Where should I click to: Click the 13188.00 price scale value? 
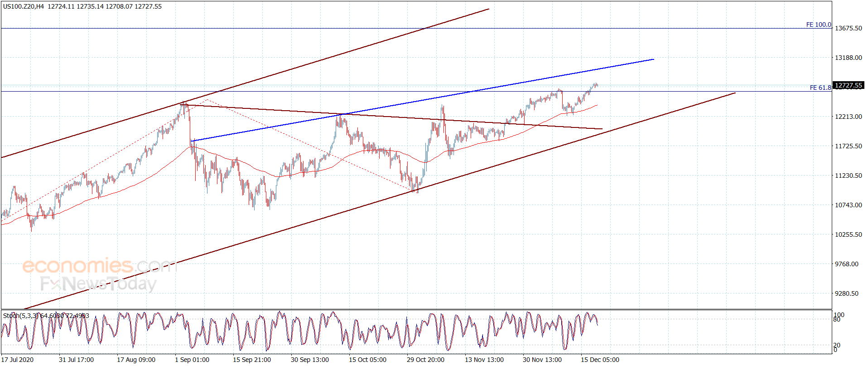[849, 58]
